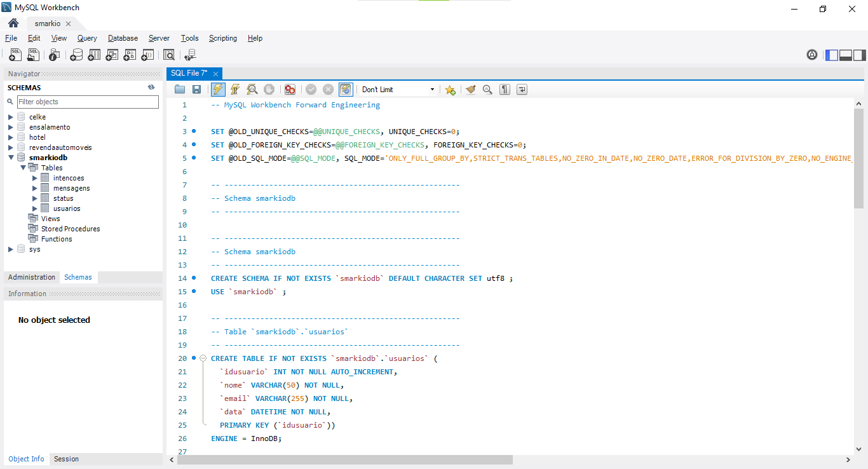Save snippet with star icon
Viewport: 868px width, 469px height.
[450, 90]
